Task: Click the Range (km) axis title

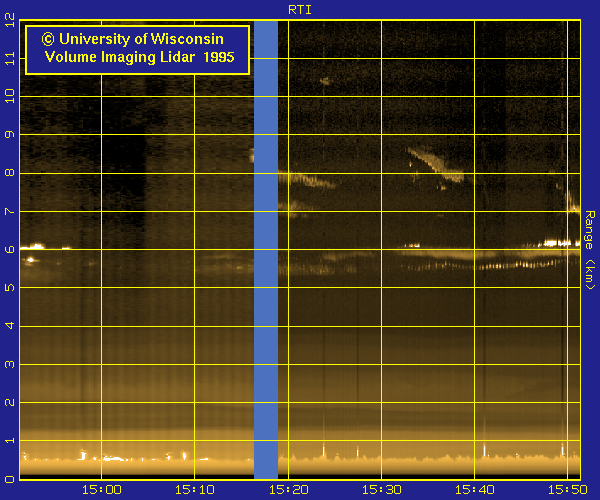Action: [590, 250]
